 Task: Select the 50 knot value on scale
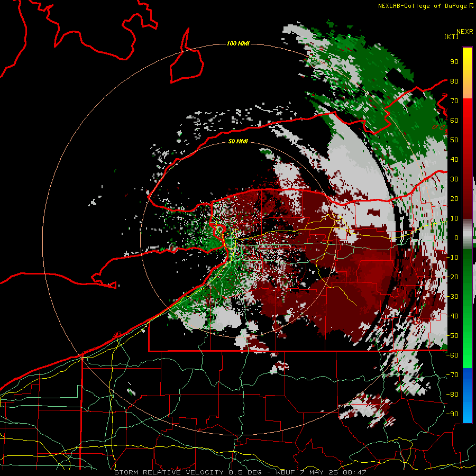[454, 140]
